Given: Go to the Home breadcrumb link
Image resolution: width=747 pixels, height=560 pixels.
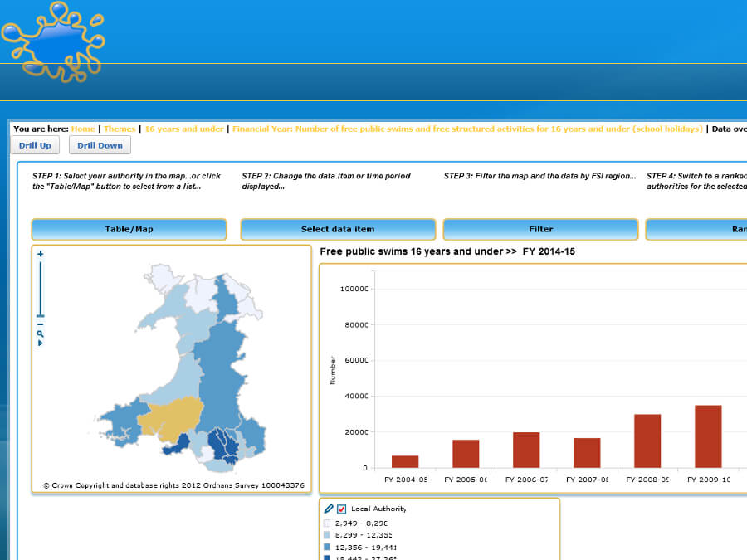Looking at the screenshot, I should 83,129.
